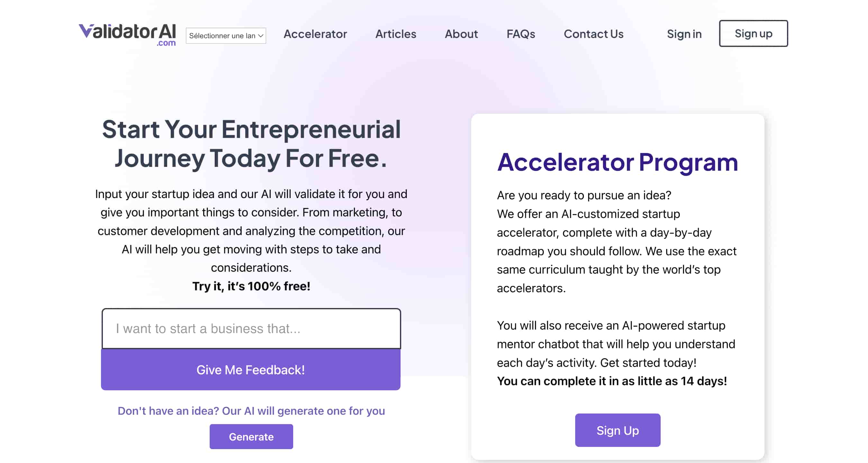This screenshot has width=868, height=463.
Task: Select Sign in at the top right
Action: point(684,34)
